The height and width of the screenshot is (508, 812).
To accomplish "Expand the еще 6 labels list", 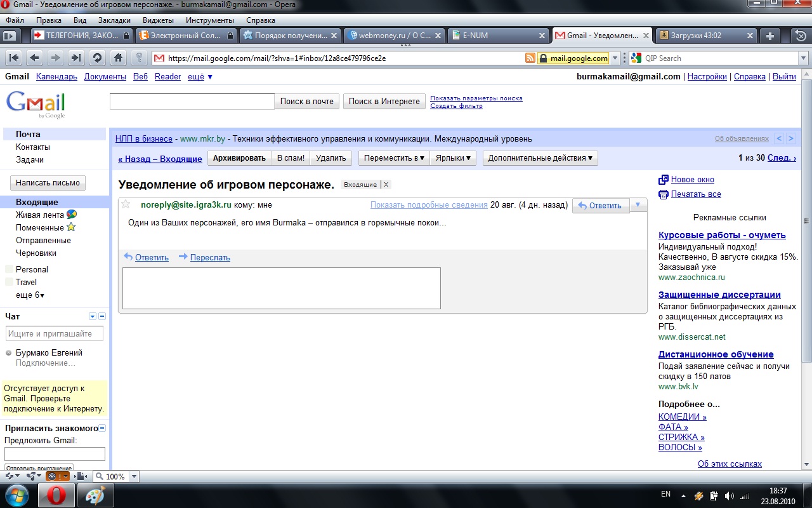I will point(30,295).
